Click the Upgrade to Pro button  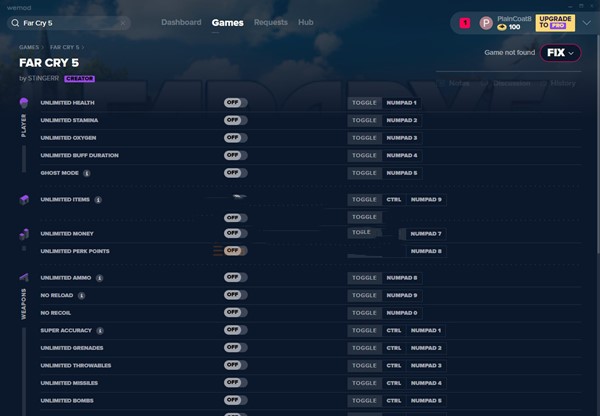pos(555,22)
